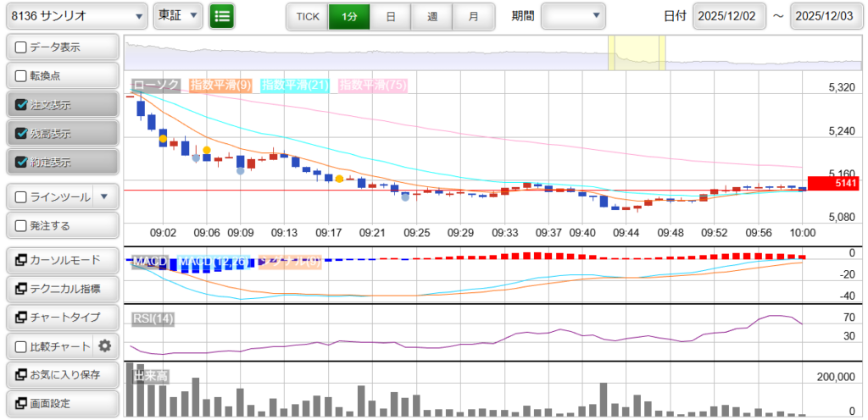The width and height of the screenshot is (868, 420).
Task: Click お気に入り保存 to save favorite
Action: (x=61, y=374)
